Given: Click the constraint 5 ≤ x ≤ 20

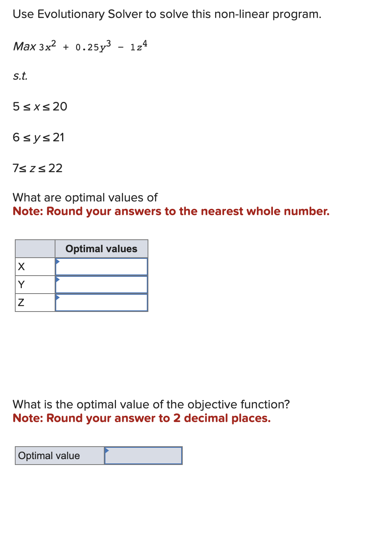Looking at the screenshot, I should pyautogui.click(x=40, y=106).
